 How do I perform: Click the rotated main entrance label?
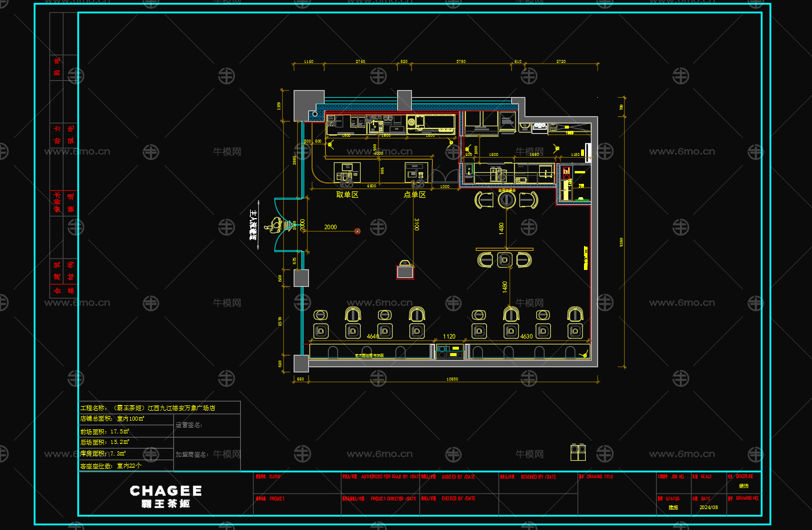coord(253,225)
